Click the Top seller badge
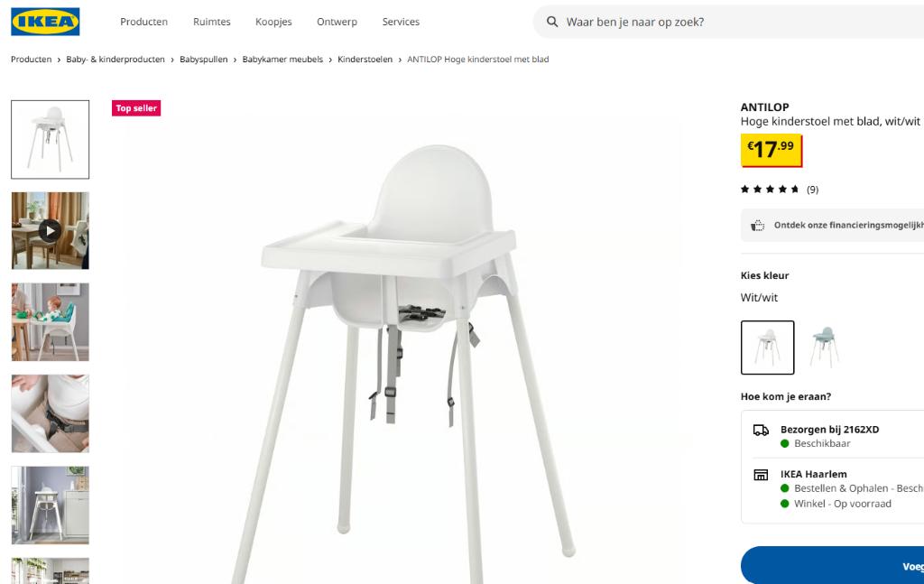 pos(136,108)
